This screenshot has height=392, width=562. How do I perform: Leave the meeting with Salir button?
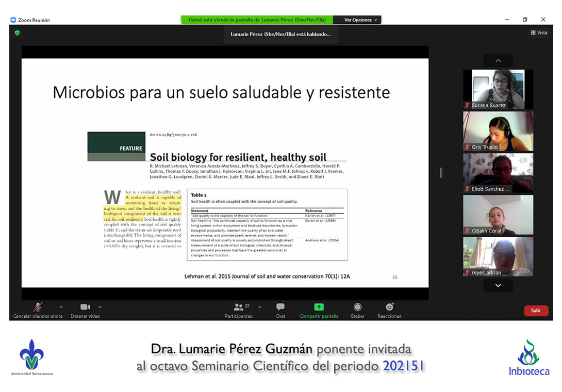point(536,311)
